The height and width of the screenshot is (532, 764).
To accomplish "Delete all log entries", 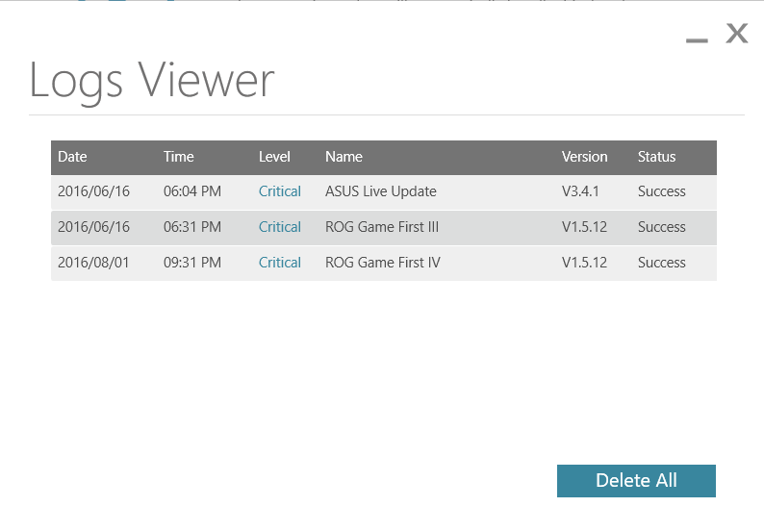I will coord(636,480).
